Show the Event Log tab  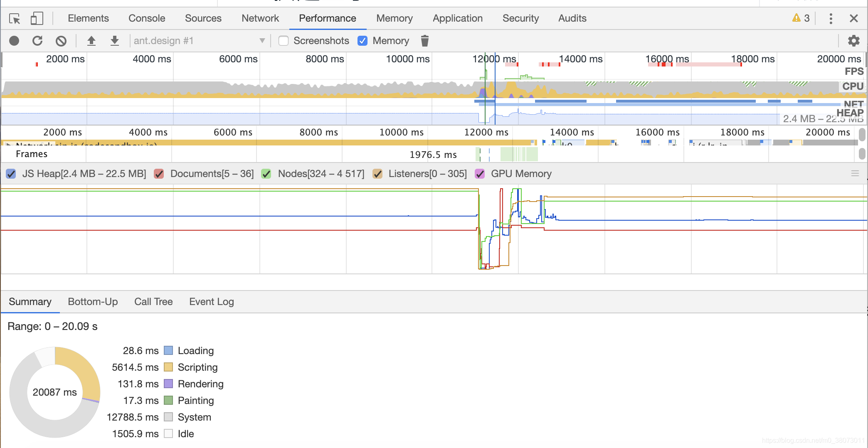pyautogui.click(x=212, y=302)
